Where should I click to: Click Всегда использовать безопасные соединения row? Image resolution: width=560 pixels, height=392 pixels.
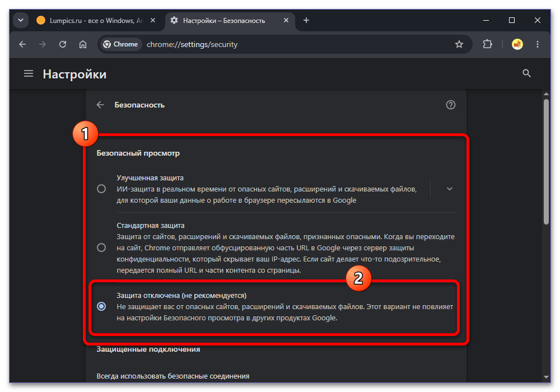[x=276, y=376]
